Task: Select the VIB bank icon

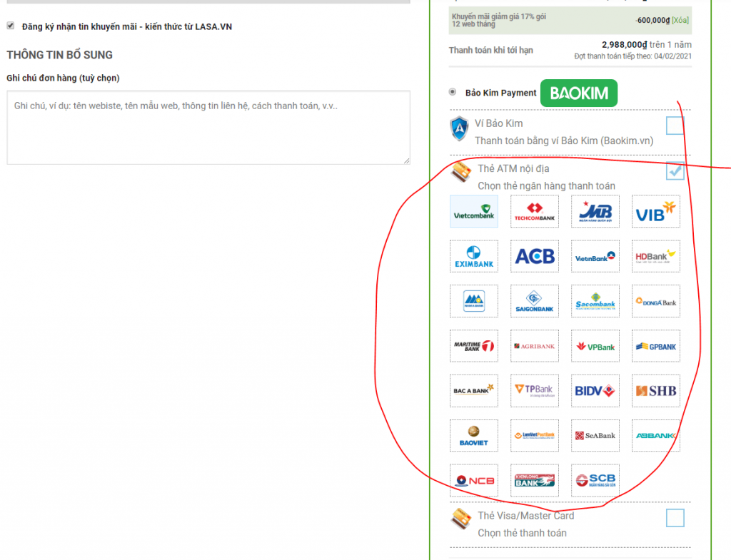Action: click(x=655, y=211)
